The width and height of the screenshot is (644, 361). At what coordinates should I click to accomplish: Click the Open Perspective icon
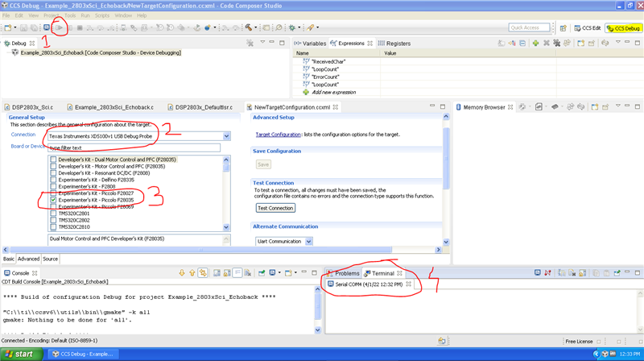click(563, 28)
